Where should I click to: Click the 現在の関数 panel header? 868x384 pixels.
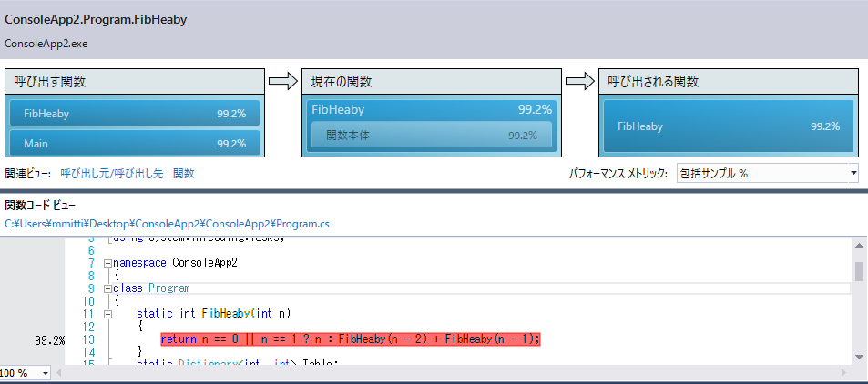point(432,82)
